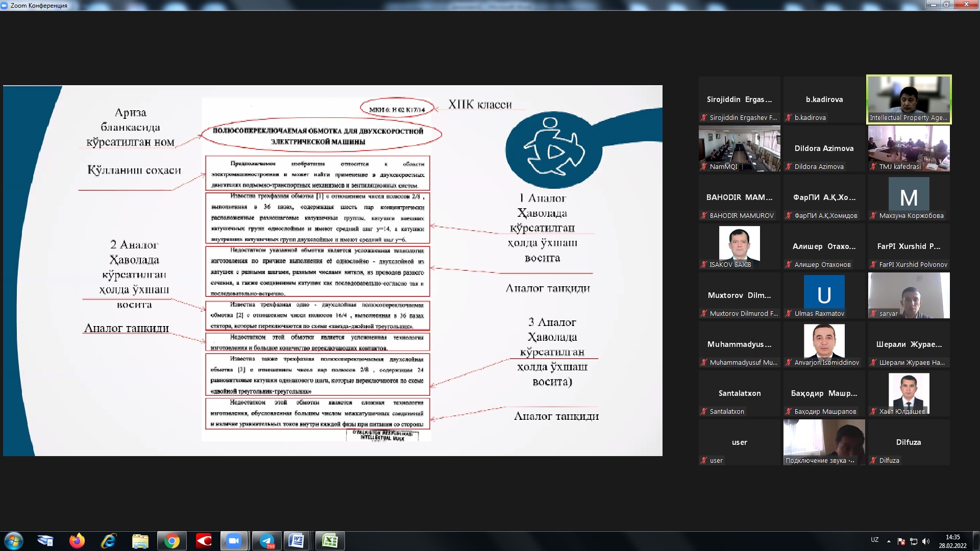Click muted mic icon of sarvar
Image resolution: width=980 pixels, height=551 pixels.
[x=873, y=314]
